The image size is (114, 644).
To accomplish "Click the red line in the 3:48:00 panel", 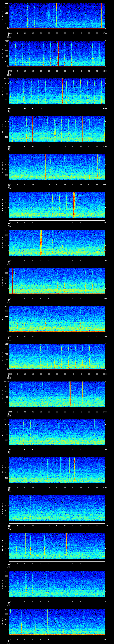I will 62,91.
